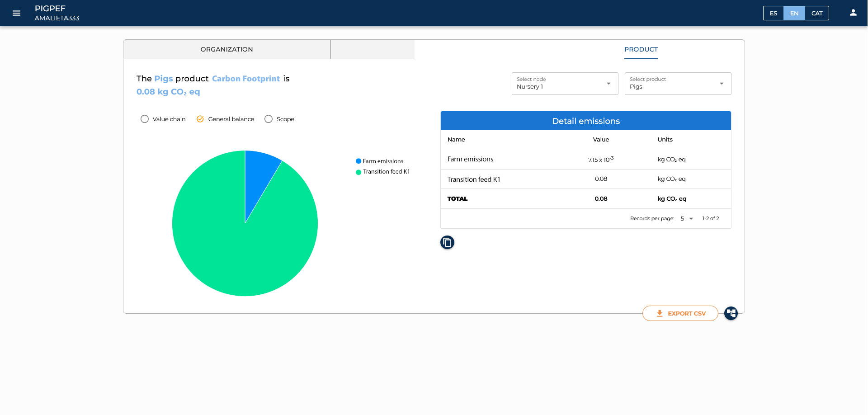The width and height of the screenshot is (868, 415).
Task: Open the Records per page dropdown
Action: click(686, 219)
